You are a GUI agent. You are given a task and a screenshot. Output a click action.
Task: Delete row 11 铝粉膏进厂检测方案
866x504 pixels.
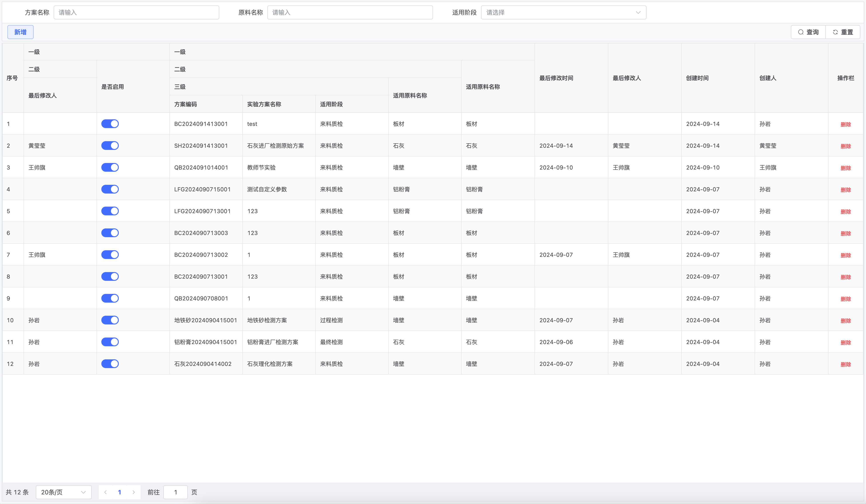(846, 342)
